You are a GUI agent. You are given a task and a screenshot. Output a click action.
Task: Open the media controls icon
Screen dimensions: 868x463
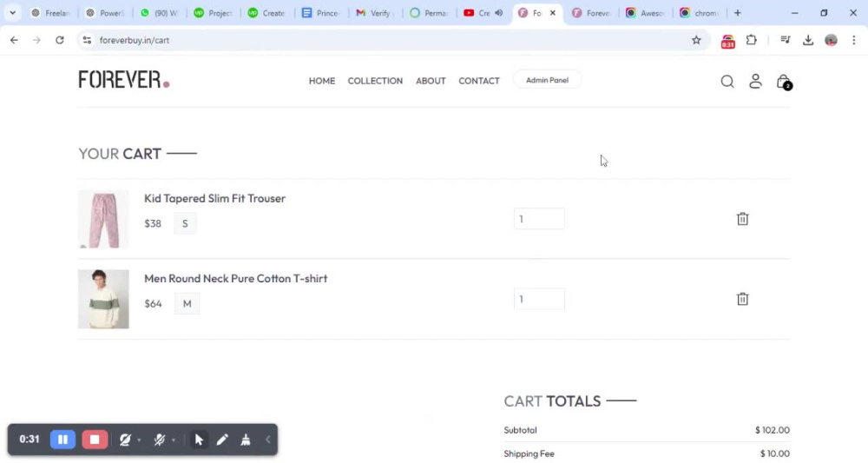[x=785, y=40]
